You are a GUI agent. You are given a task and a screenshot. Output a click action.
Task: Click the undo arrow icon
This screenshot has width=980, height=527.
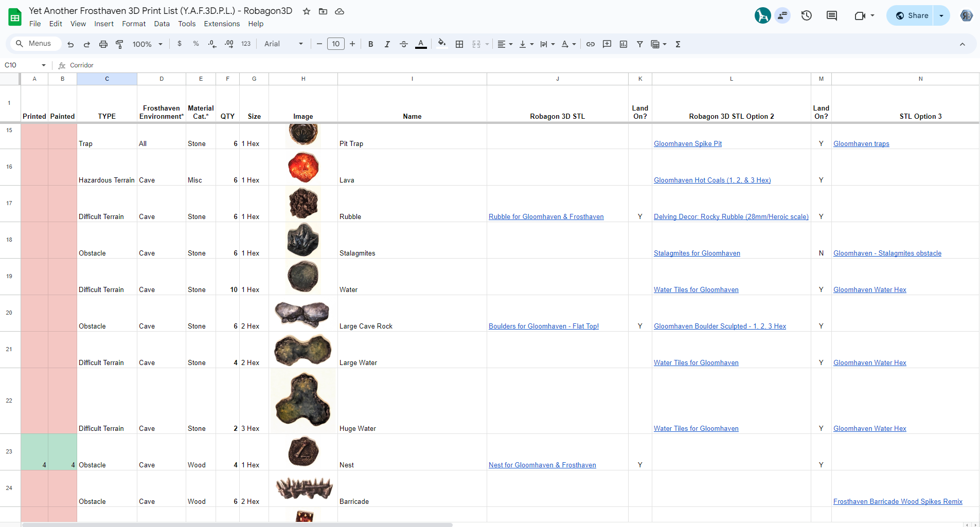70,44
